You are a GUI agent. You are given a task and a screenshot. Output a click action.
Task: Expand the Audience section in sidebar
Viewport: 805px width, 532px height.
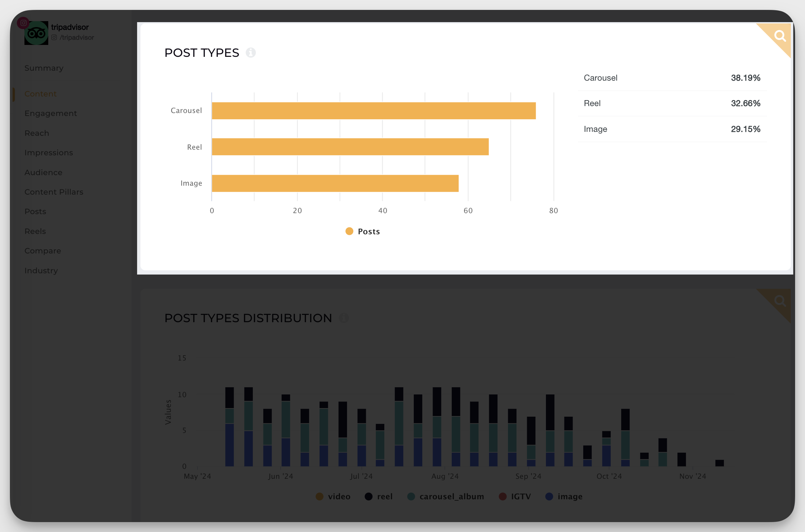[43, 172]
